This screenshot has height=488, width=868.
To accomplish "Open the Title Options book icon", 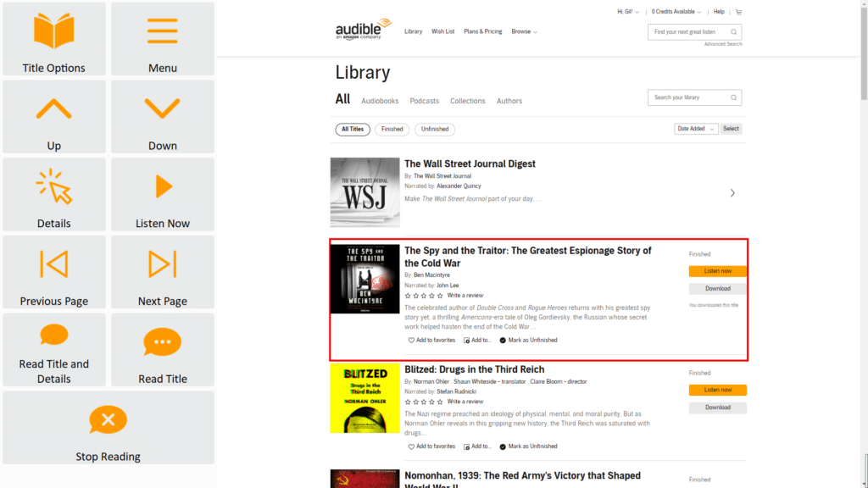I will coord(54,32).
